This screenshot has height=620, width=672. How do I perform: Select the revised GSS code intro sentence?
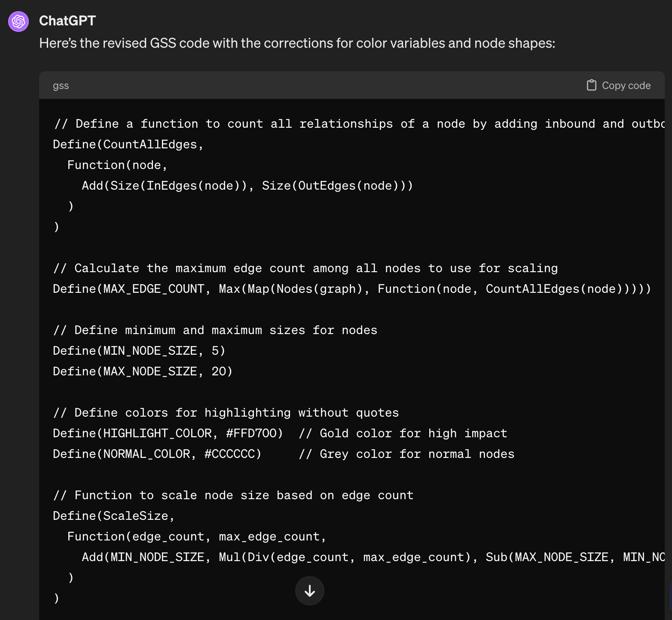pos(297,43)
